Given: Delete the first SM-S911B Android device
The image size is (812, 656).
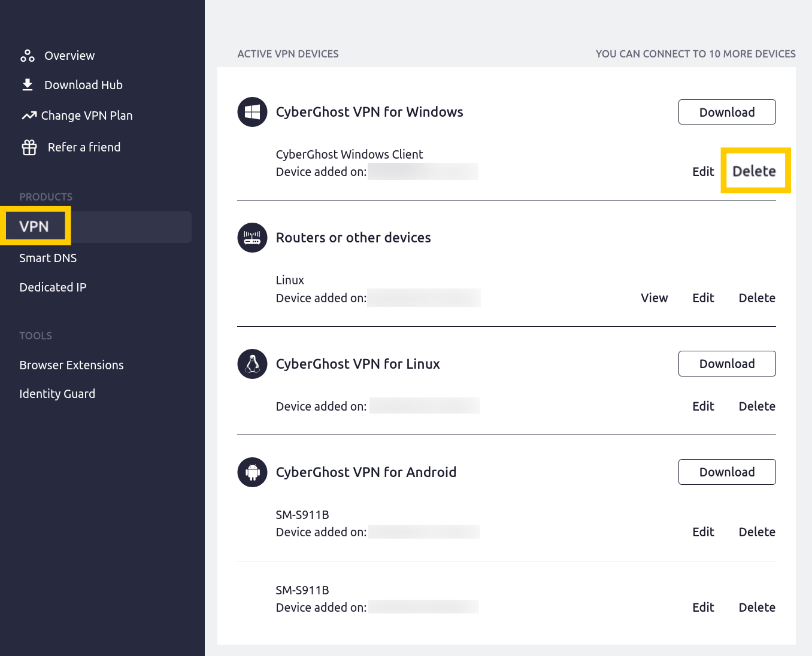Looking at the screenshot, I should (x=757, y=532).
